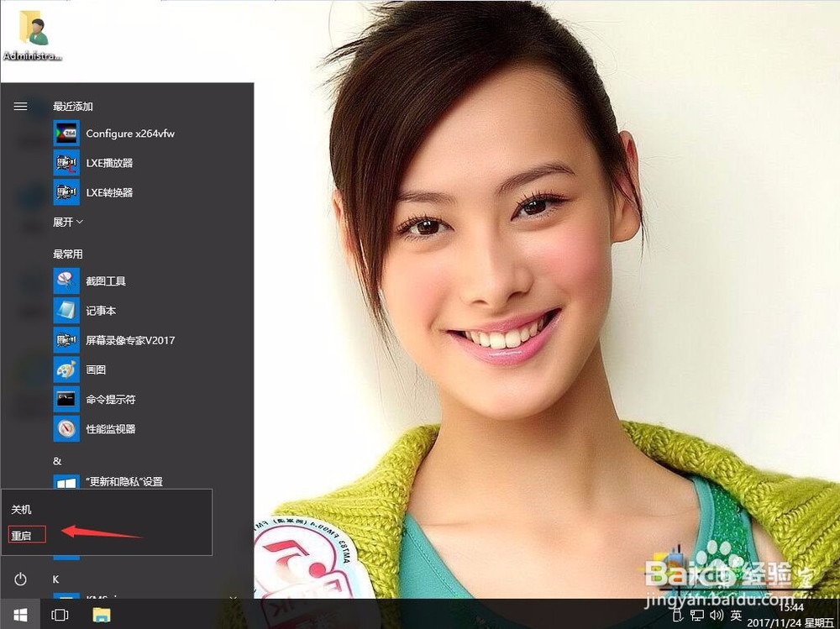The image size is (840, 629).
Task: Click the "更新和隐私"设置 Windows icon
Action: click(x=66, y=482)
